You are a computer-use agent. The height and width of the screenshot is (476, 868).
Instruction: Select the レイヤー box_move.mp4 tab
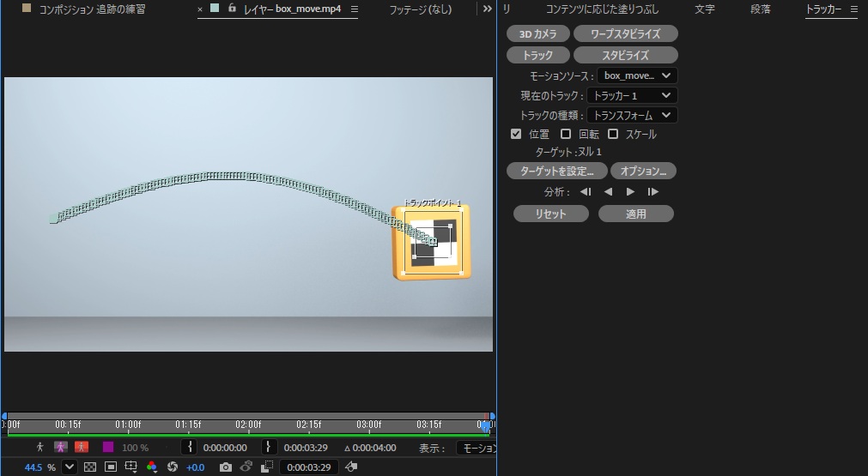coord(292,9)
